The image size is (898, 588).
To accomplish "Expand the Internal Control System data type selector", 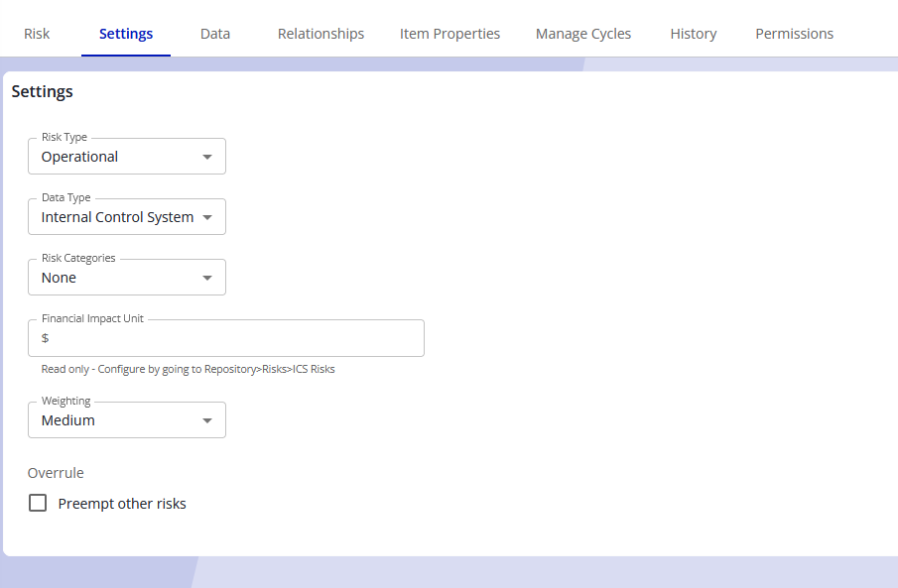I will pos(117,217).
